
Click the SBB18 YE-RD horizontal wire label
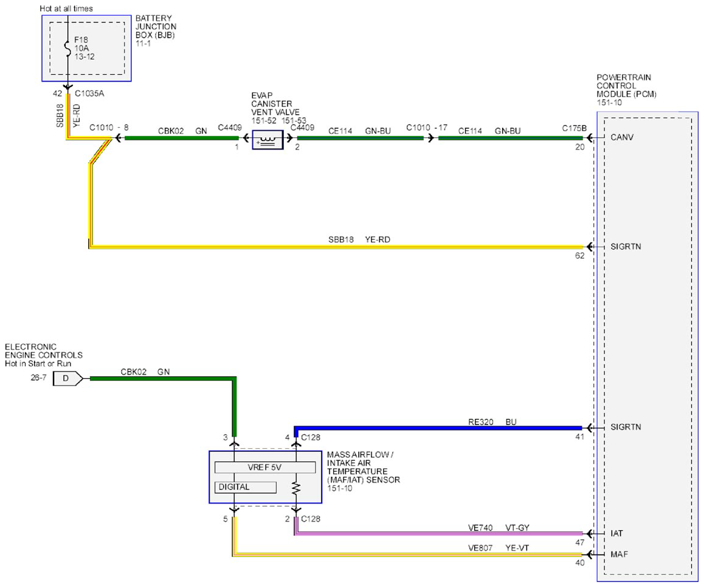click(x=359, y=240)
